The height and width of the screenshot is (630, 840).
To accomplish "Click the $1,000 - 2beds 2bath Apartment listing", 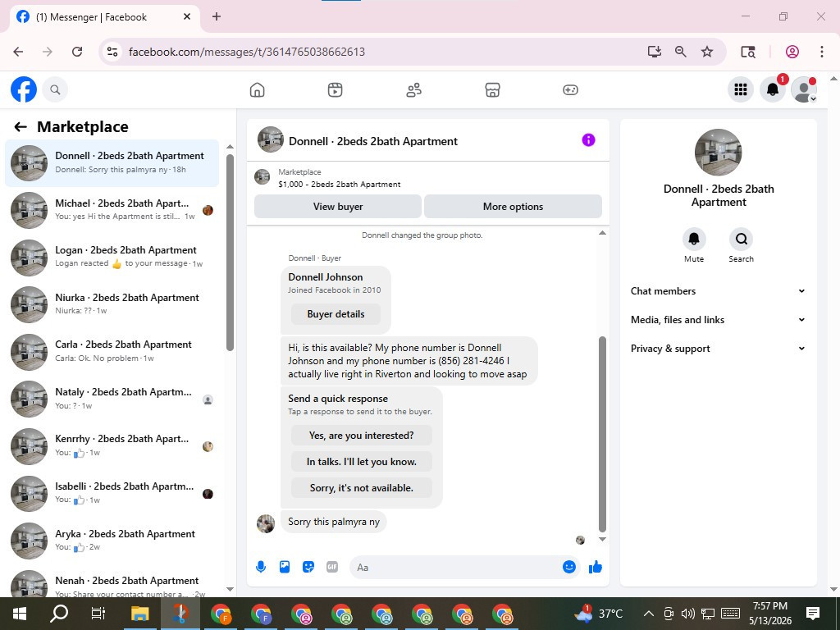I will point(339,185).
